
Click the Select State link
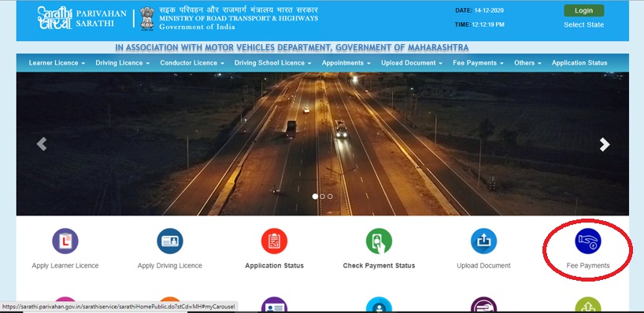pyautogui.click(x=583, y=25)
